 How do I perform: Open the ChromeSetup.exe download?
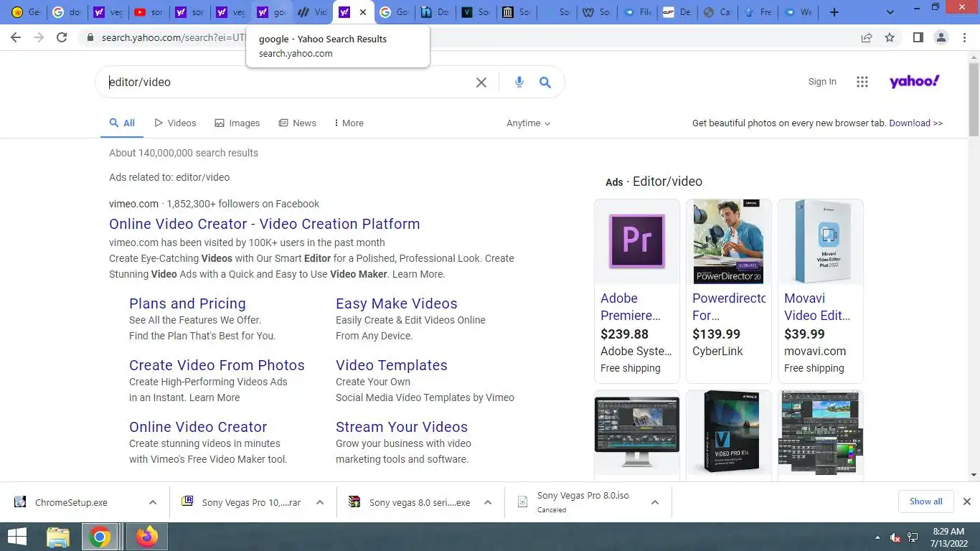[x=71, y=502]
